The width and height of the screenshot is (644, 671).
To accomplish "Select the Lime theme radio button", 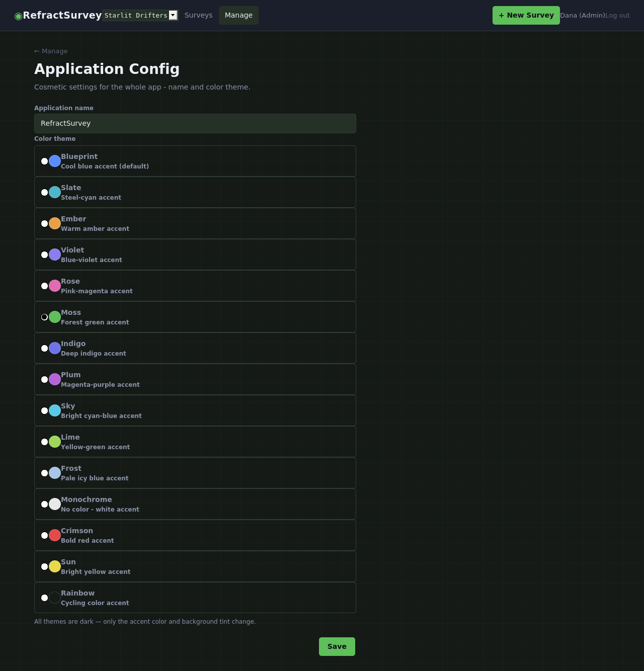I will click(44, 442).
